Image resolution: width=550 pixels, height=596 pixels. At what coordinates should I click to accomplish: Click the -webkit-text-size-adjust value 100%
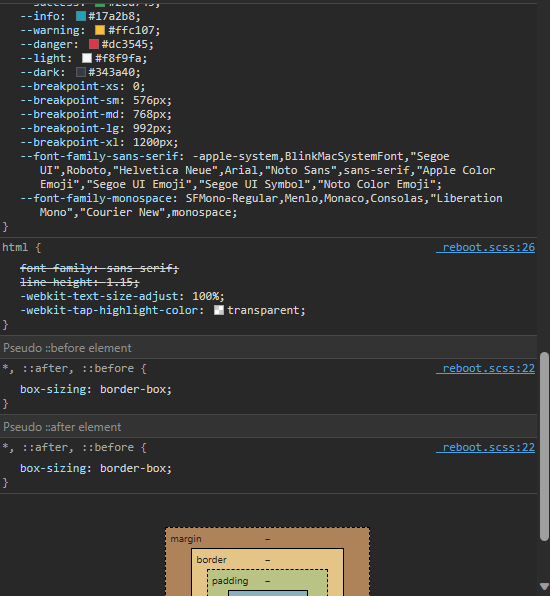205,296
